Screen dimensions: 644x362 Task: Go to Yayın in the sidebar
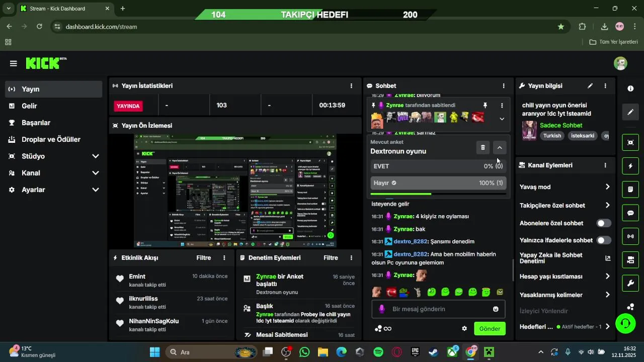[54, 89]
